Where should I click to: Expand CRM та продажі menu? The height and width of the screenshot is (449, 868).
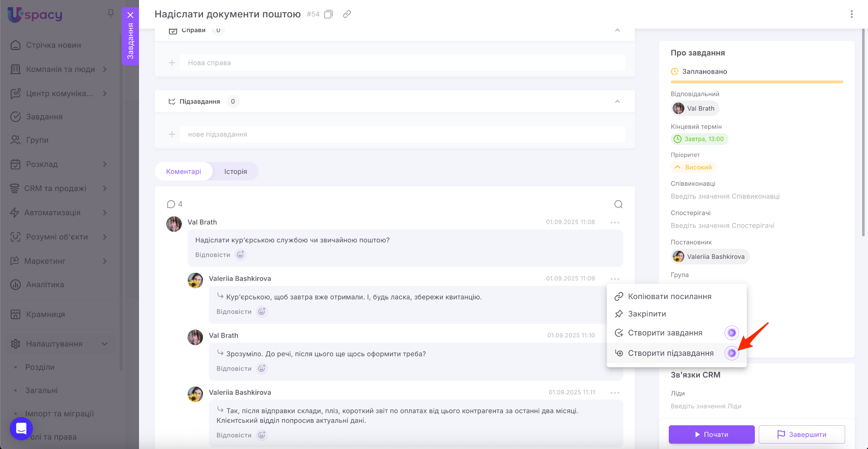[x=105, y=188]
